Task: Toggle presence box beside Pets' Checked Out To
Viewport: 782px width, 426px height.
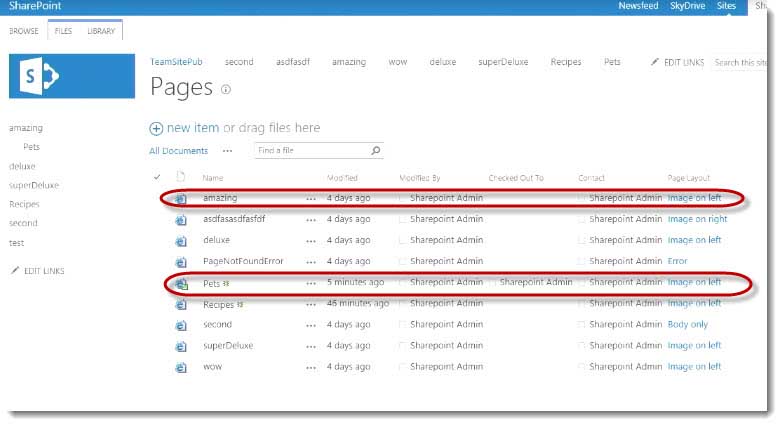Action: click(x=492, y=282)
